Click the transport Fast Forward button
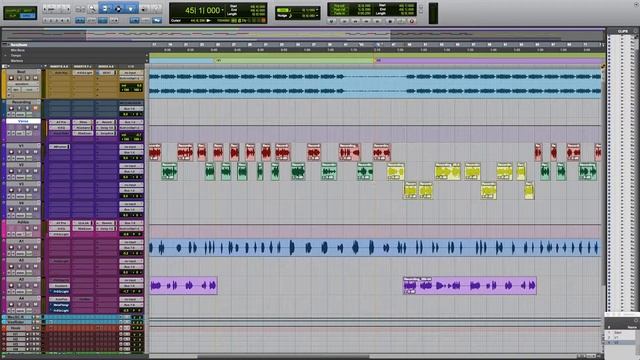Screen dimensions: 640x360 coord(367,21)
